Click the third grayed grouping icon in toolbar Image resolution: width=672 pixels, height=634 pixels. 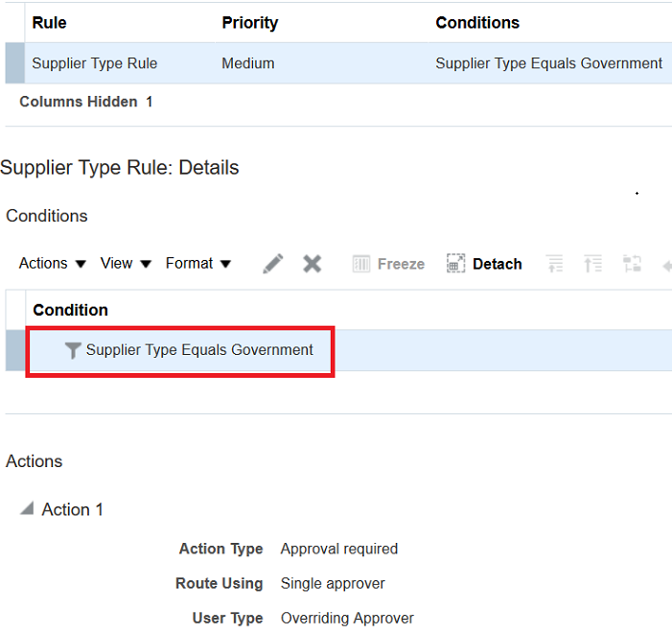(x=632, y=264)
